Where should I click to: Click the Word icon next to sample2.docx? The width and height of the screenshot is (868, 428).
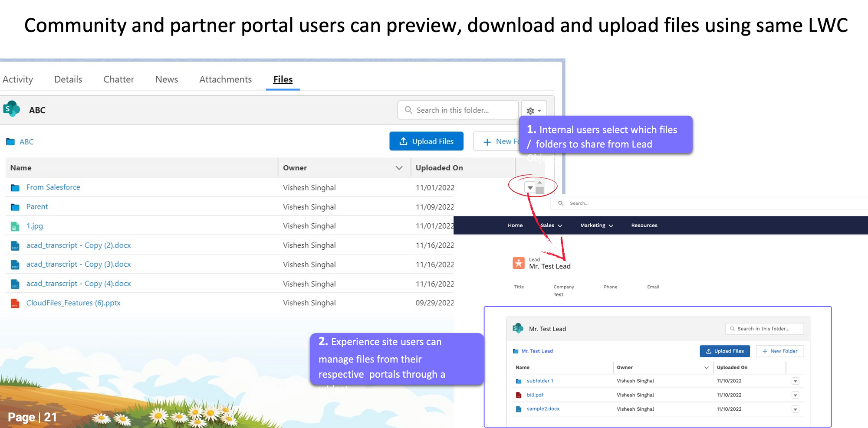tap(519, 409)
